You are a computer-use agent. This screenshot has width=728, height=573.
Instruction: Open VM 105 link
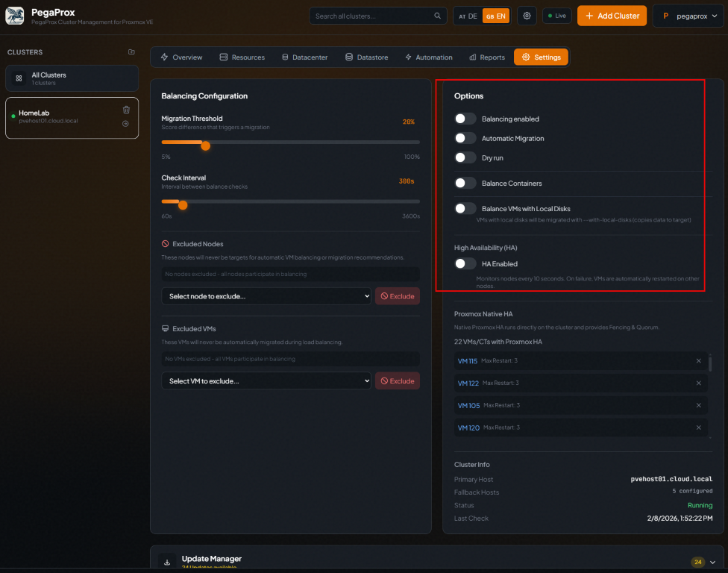coord(468,405)
